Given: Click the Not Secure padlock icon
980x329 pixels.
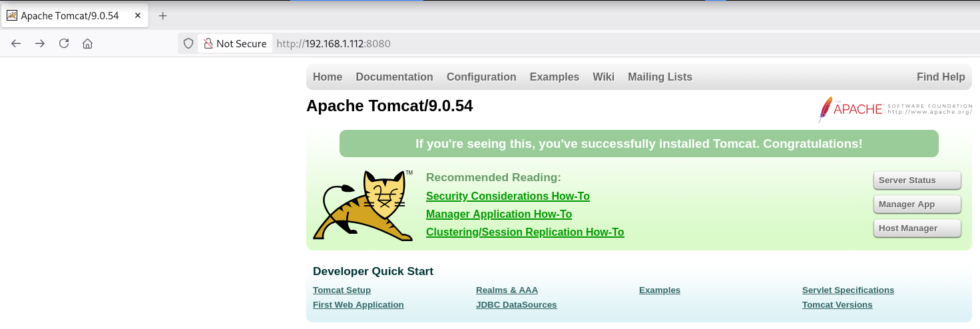Looking at the screenshot, I should (x=208, y=43).
